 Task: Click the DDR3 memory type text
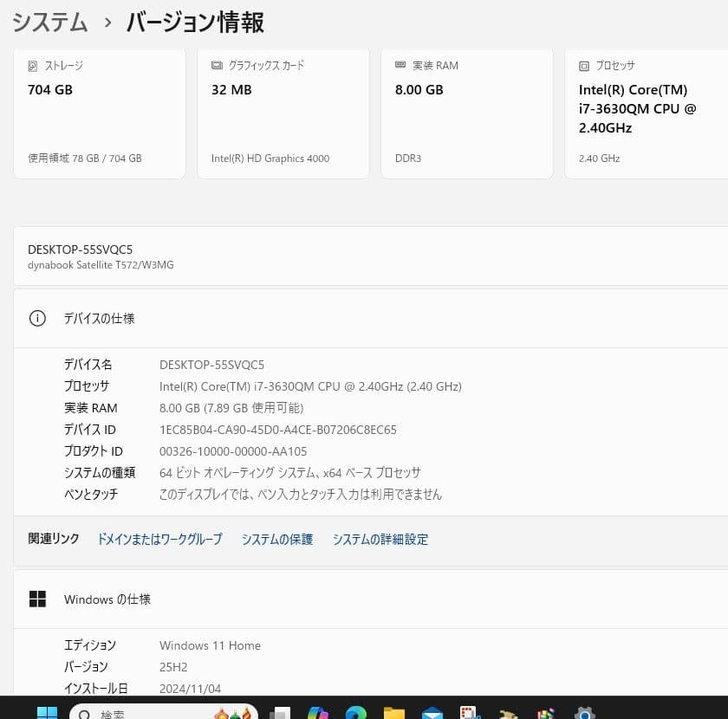(408, 159)
